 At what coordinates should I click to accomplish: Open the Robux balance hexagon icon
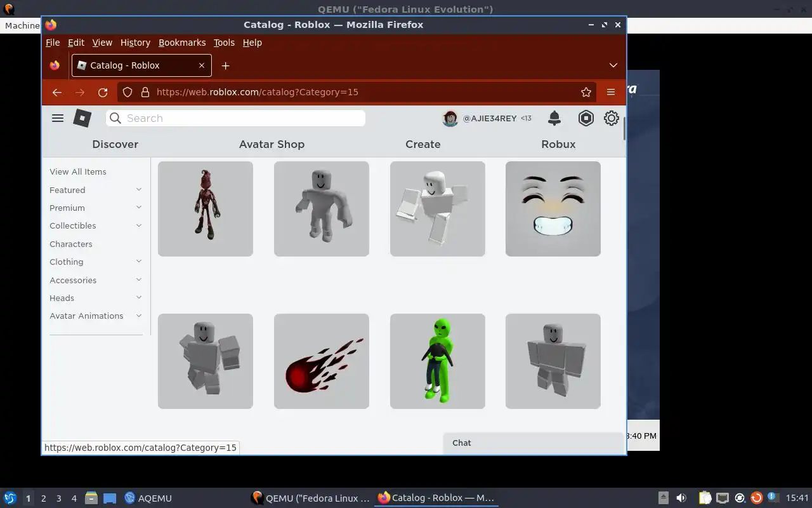tap(586, 118)
